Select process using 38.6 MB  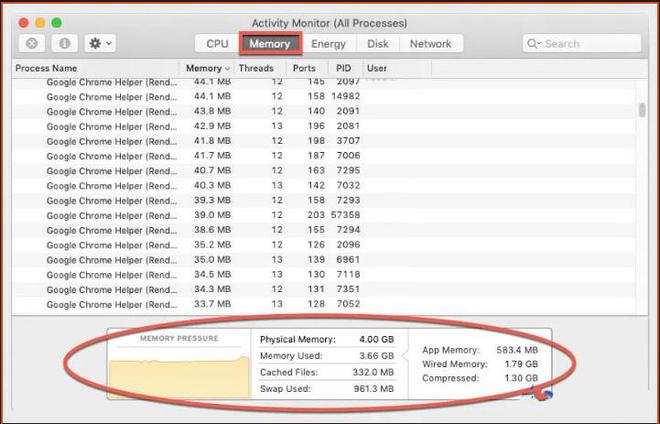pyautogui.click(x=324, y=230)
